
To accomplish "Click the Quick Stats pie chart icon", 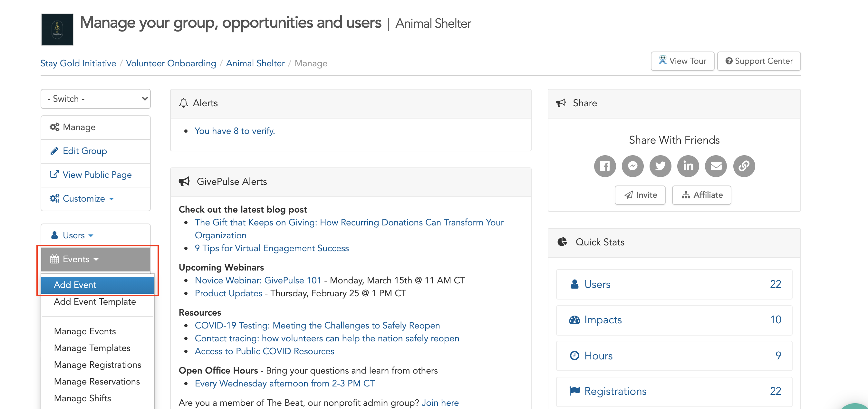I will pos(562,242).
